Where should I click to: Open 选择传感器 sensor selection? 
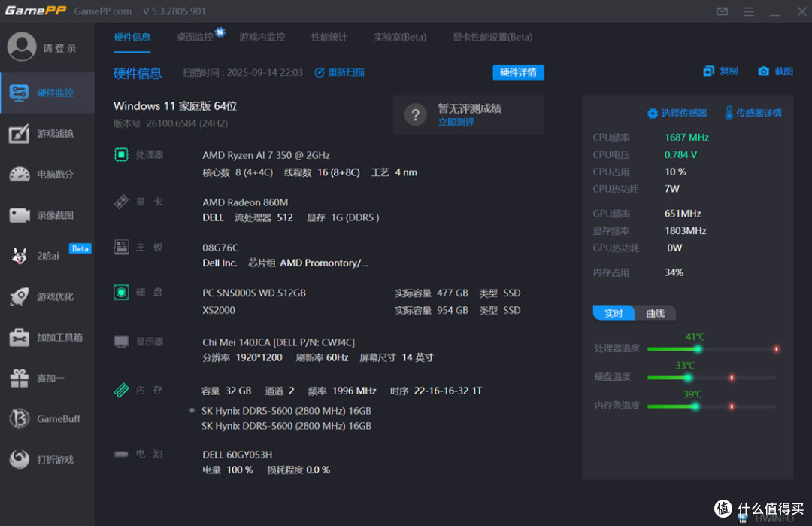[677, 113]
